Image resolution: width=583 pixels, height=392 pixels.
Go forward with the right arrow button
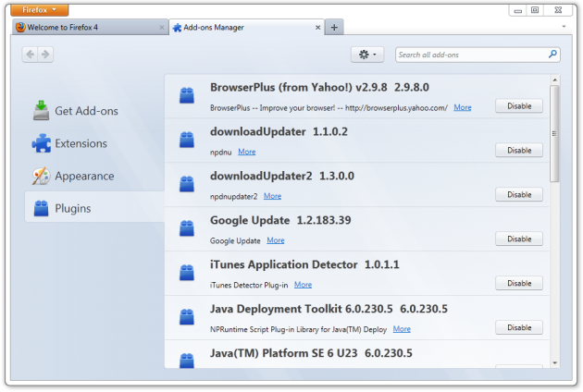tap(45, 55)
